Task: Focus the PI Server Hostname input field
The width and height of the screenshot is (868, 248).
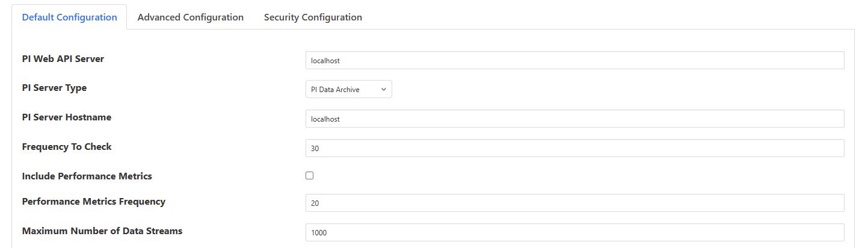Action: [x=574, y=119]
